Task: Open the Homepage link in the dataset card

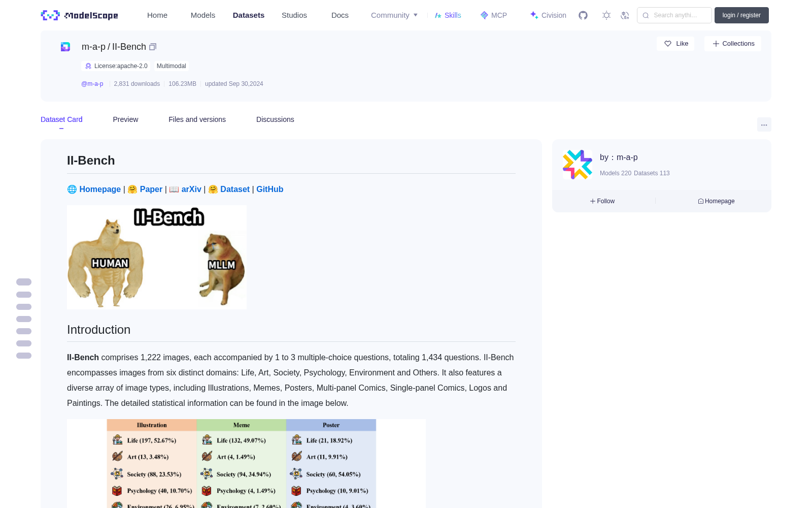Action: click(100, 189)
